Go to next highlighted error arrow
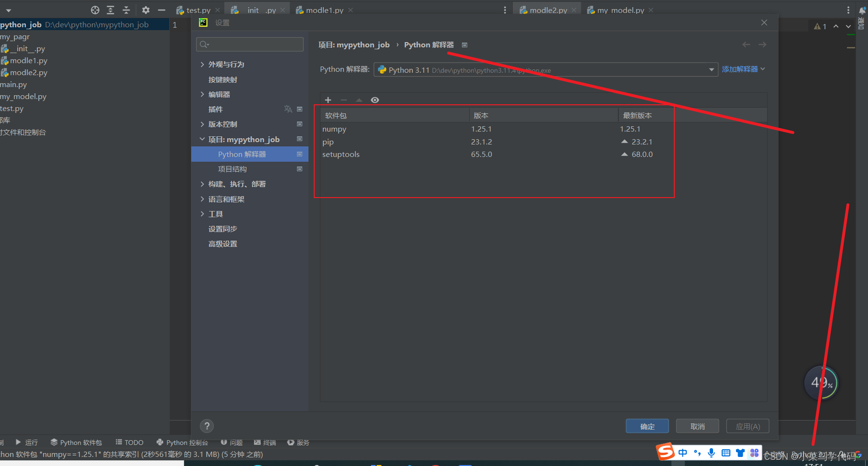This screenshot has width=868, height=466. 848,26
